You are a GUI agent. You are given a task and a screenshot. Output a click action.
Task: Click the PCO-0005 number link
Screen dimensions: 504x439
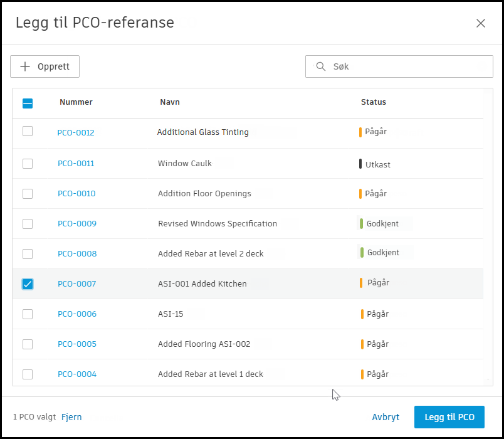[77, 344]
